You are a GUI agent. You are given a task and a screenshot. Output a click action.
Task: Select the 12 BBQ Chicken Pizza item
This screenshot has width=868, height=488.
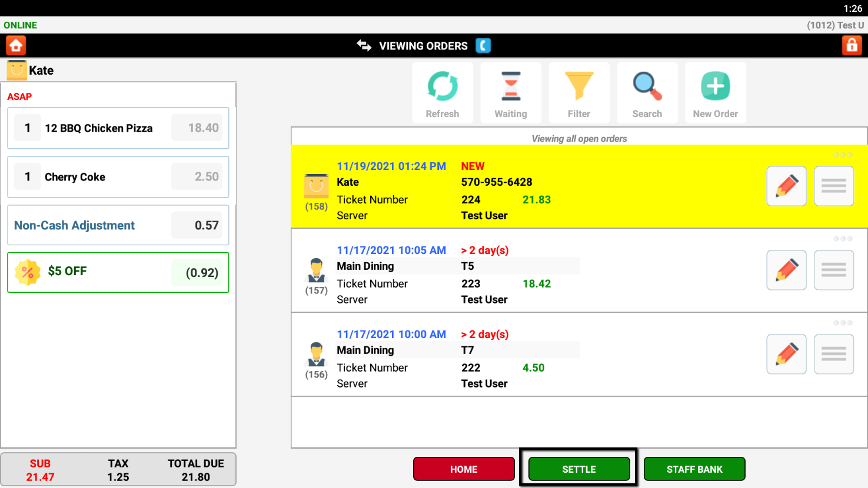(118, 128)
